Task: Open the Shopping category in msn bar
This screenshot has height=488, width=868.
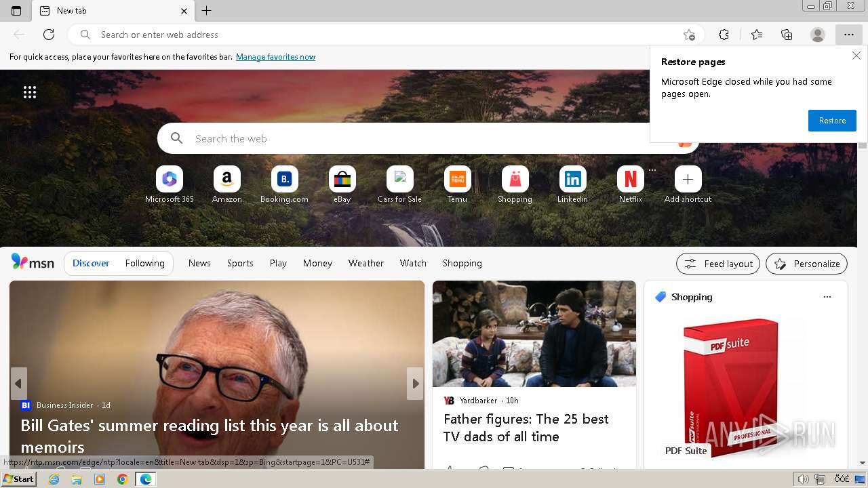Action: 462,263
